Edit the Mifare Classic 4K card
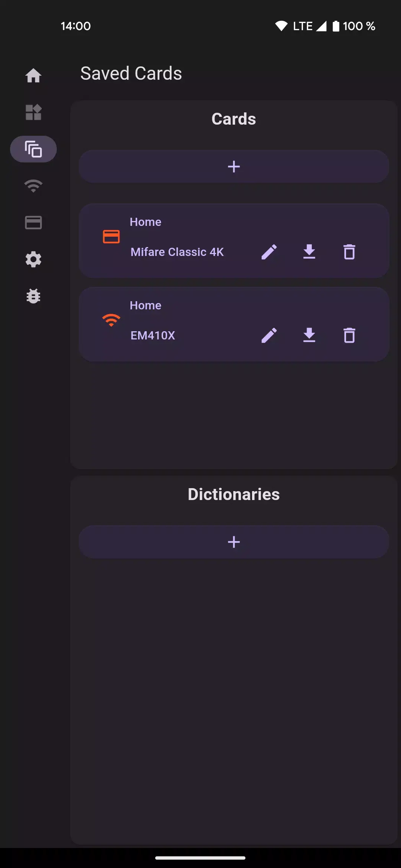Screen dimensions: 401x868 tap(269, 251)
